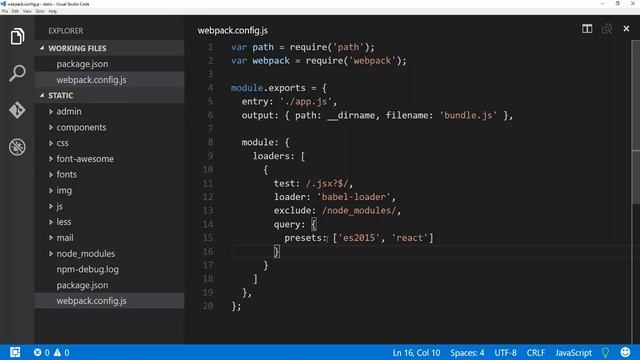Click Ln 16, Col 10 cursor position
The height and width of the screenshot is (360, 640).
click(416, 353)
